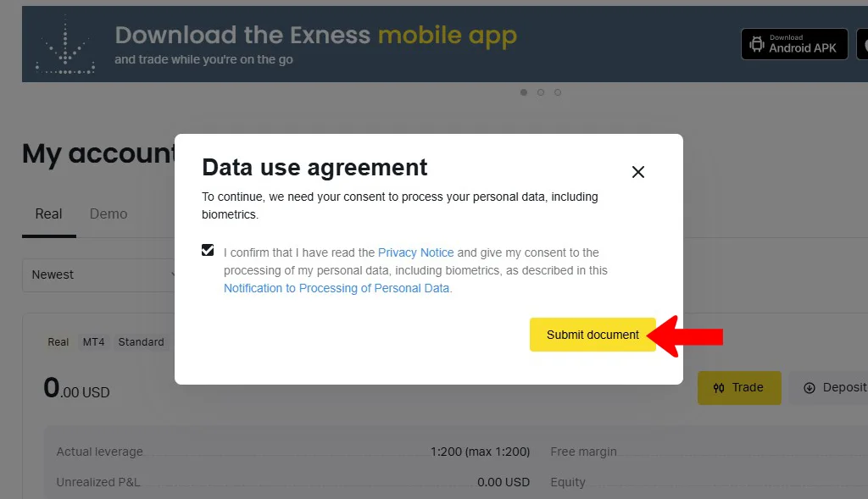868x499 pixels.
Task: Open the Privacy Notice link
Action: coord(415,252)
